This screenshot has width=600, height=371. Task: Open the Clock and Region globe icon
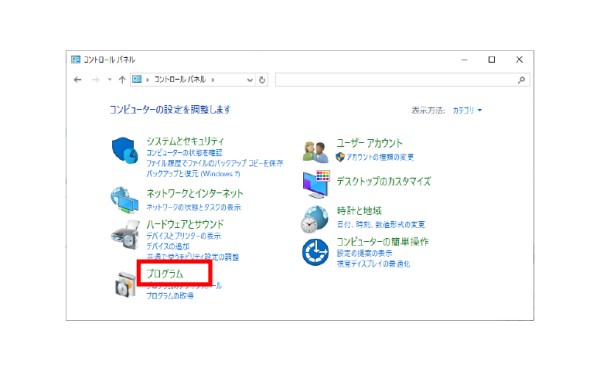click(315, 219)
